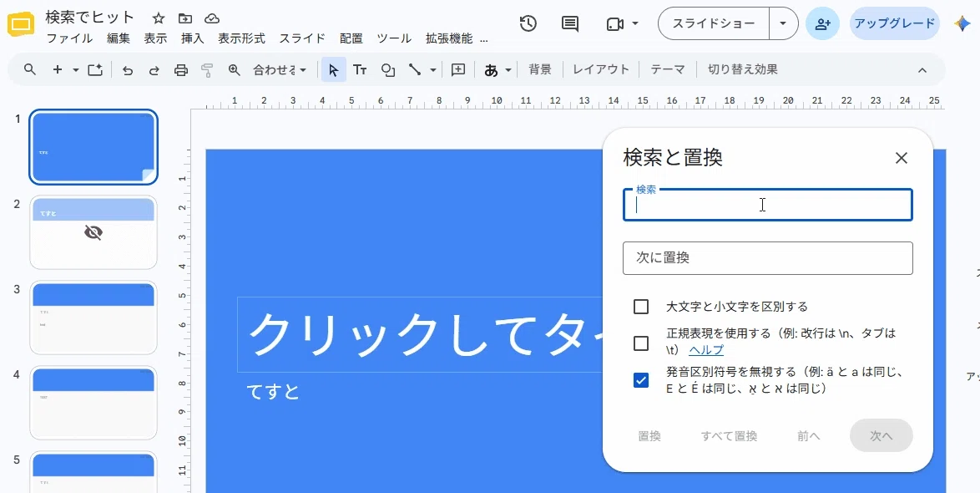The height and width of the screenshot is (493, 980).
Task: Click the 切り替え効果 button
Action: click(742, 69)
